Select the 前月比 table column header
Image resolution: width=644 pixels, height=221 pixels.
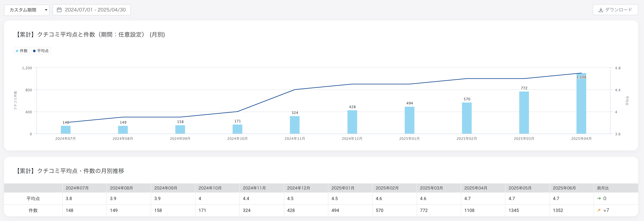click(603, 188)
